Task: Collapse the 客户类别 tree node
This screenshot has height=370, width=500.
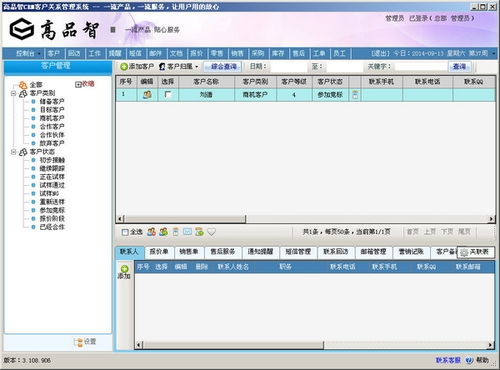Action: pyautogui.click(x=13, y=93)
